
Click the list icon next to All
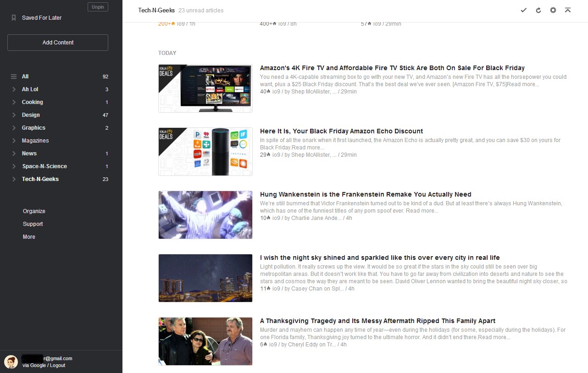(14, 76)
